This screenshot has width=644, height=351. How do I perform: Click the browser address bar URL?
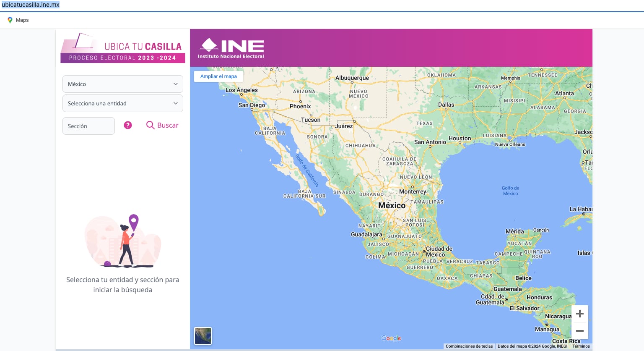pos(31,5)
